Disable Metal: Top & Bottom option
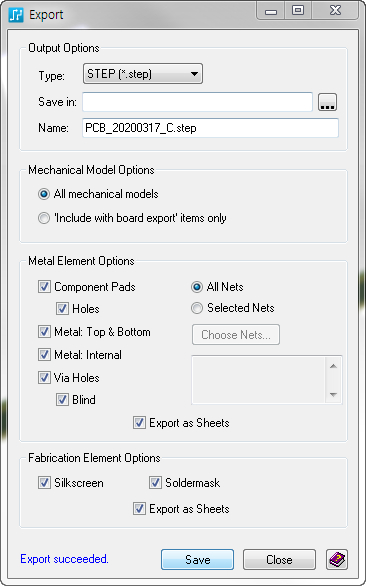The height and width of the screenshot is (586, 366). click(44, 332)
